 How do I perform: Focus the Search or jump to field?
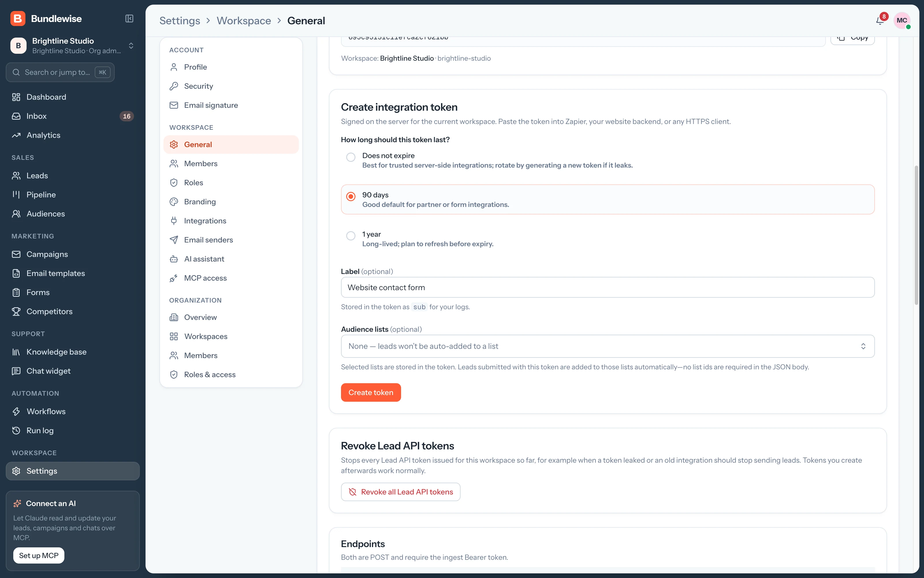tap(60, 72)
